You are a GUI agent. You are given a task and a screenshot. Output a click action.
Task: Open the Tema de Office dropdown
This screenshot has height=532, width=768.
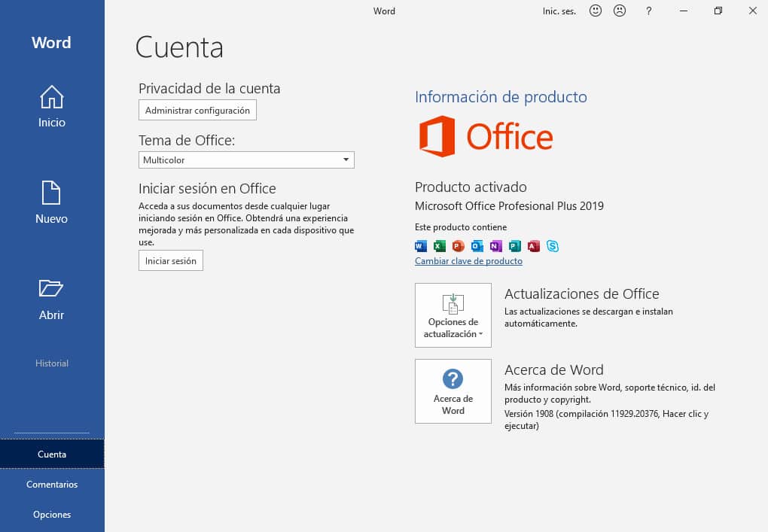click(x=246, y=160)
